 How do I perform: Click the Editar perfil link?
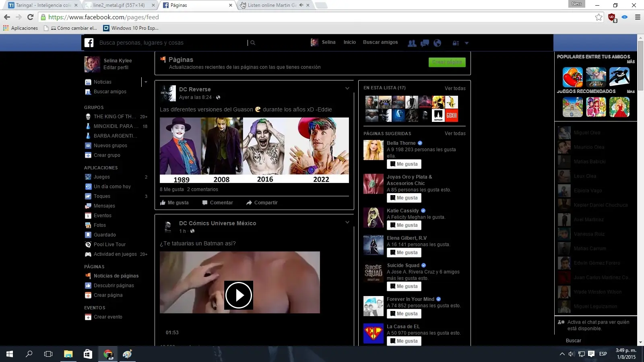tap(116, 68)
